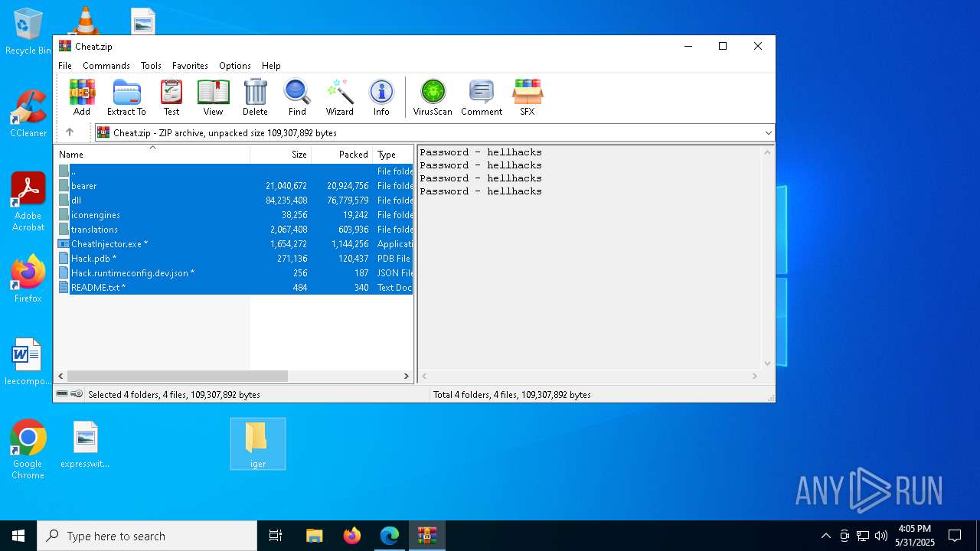Image resolution: width=980 pixels, height=551 pixels.
Task: Open the Help menu
Action: point(271,66)
